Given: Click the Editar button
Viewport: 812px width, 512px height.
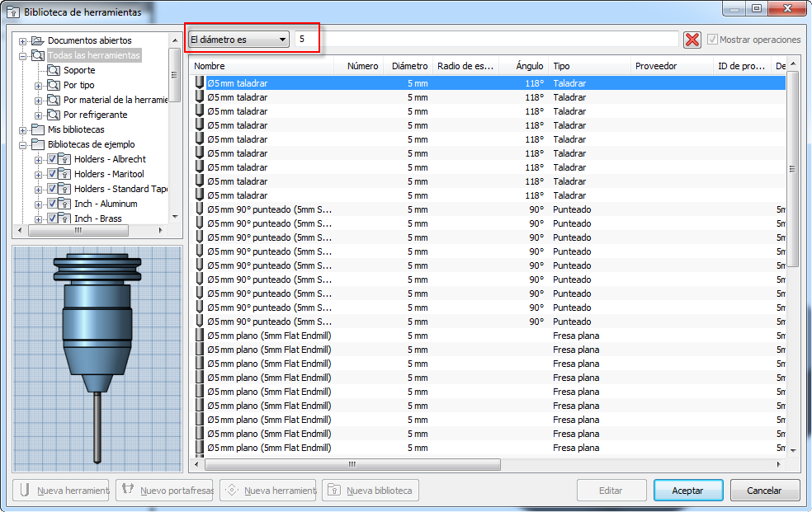Looking at the screenshot, I should (x=611, y=491).
